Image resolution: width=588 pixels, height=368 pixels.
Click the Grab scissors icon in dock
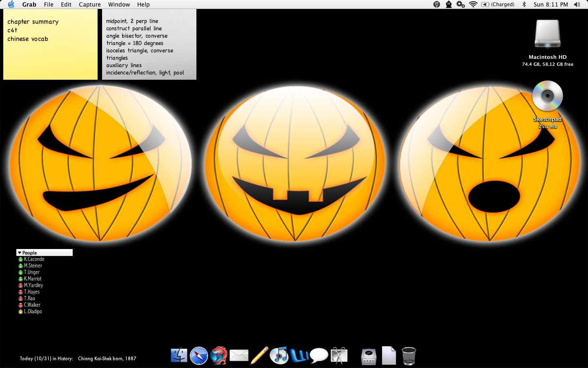(x=339, y=356)
